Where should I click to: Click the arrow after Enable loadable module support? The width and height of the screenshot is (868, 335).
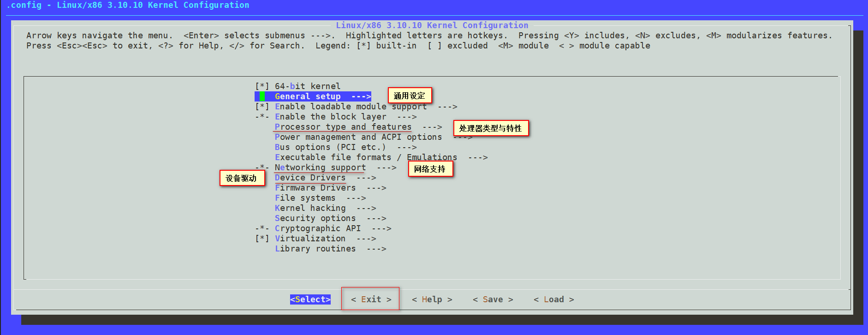447,107
